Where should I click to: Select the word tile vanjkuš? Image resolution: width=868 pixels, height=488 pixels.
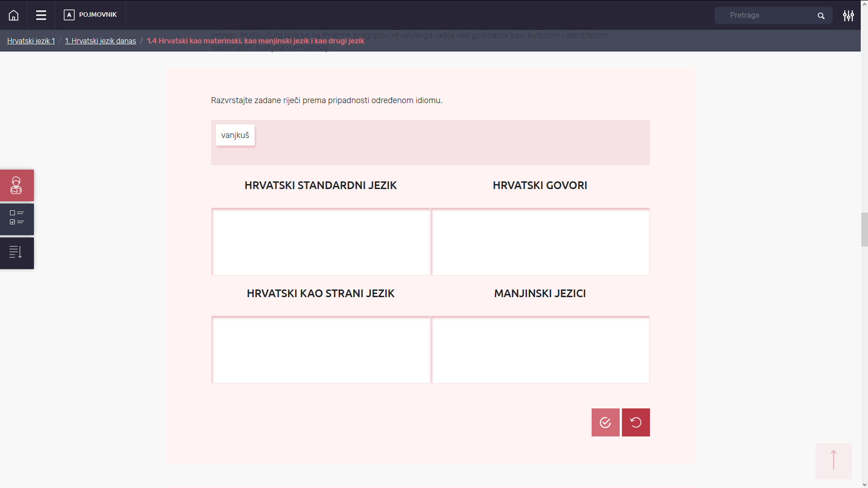coord(235,135)
